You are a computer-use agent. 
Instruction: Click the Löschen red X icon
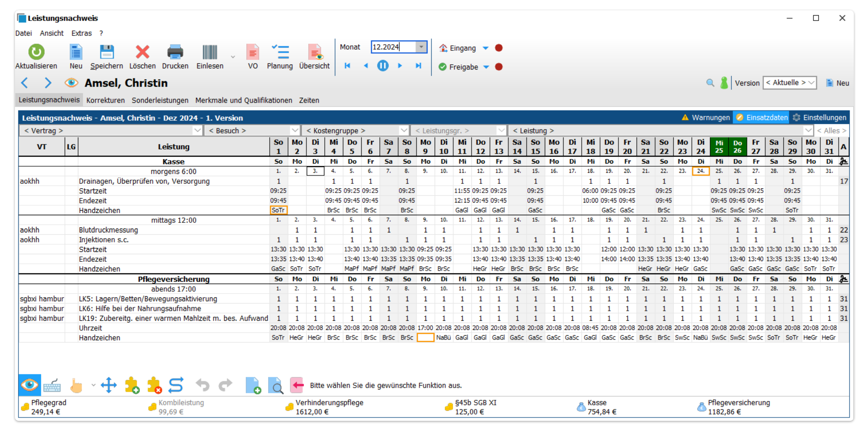click(x=142, y=52)
